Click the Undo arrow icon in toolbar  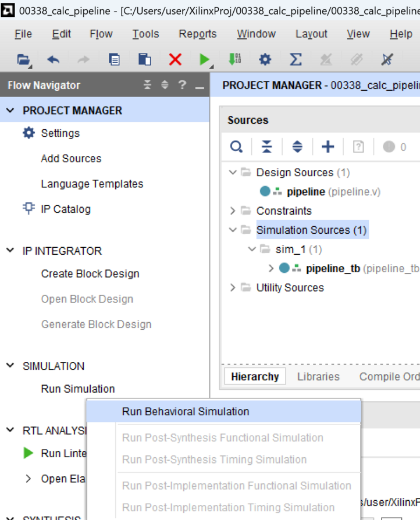pos(53,60)
